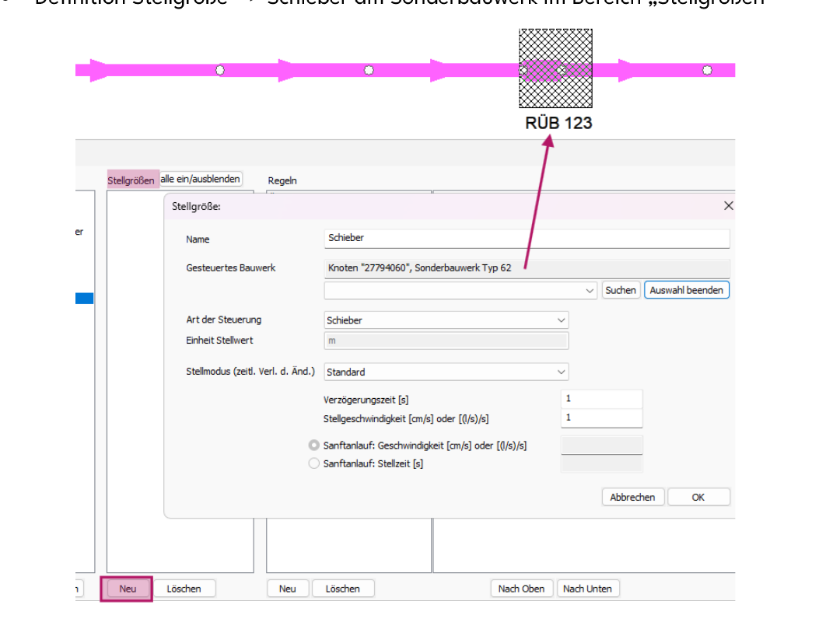
Task: Switch to the Stellgrößen tab label
Action: tap(131, 180)
